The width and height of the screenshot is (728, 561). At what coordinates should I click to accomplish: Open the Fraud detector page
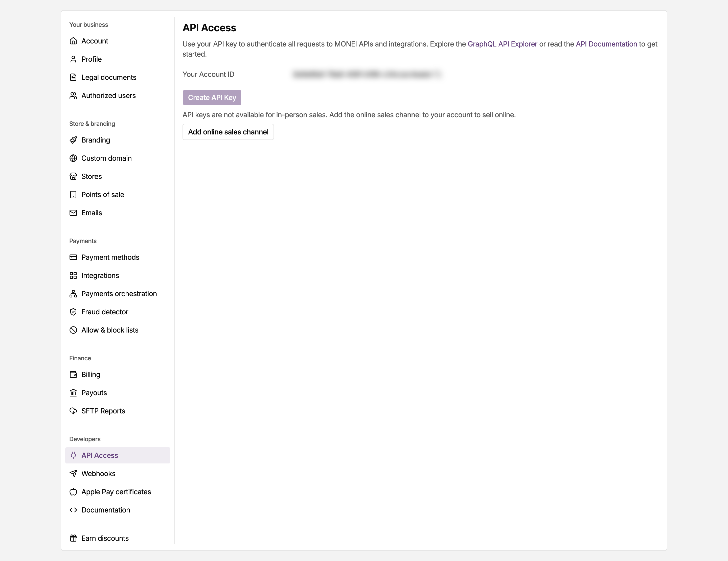tap(118, 312)
